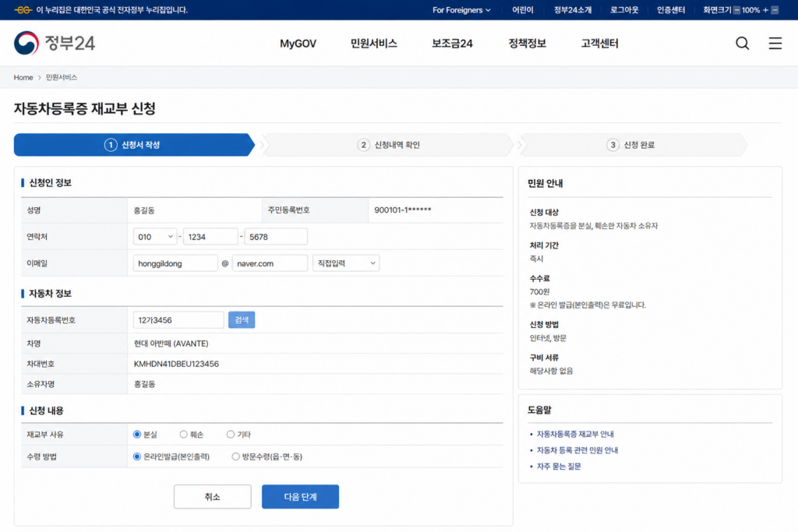Open the MyGOV menu
This screenshot has height=532, width=798.
click(x=298, y=44)
